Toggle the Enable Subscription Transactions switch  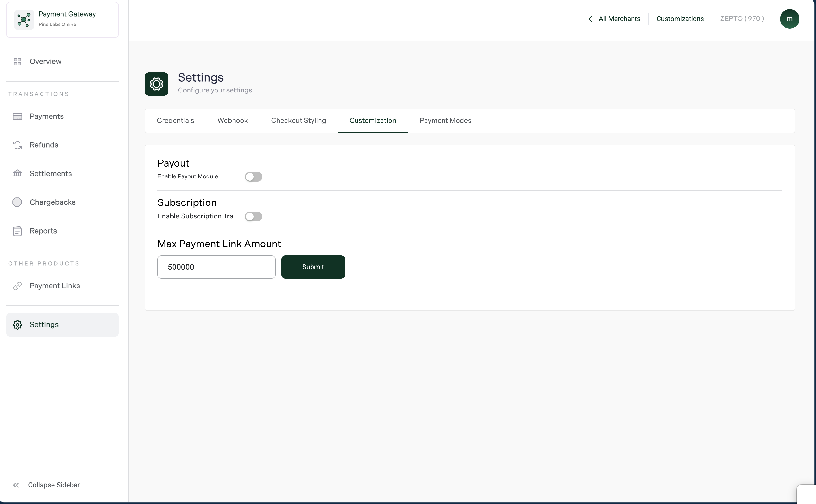[x=253, y=217]
